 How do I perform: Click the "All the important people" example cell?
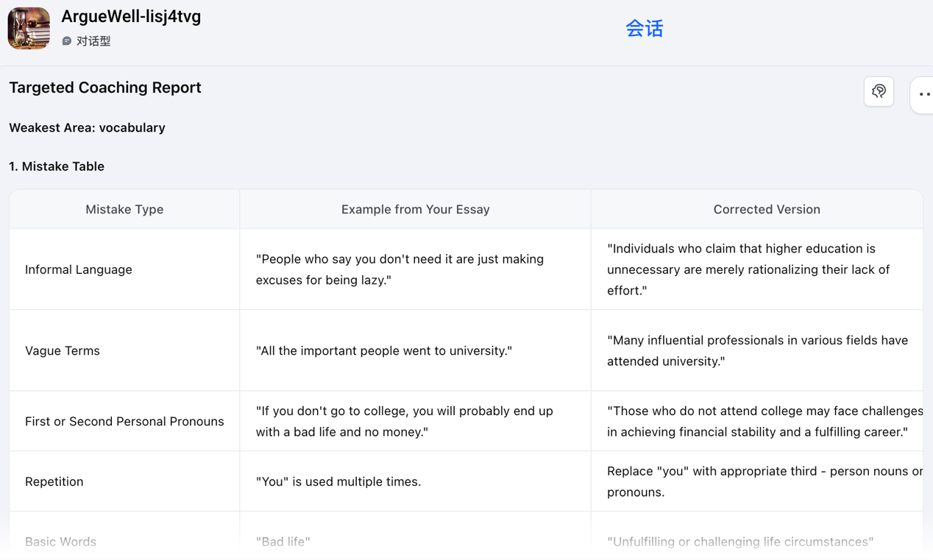tap(383, 350)
